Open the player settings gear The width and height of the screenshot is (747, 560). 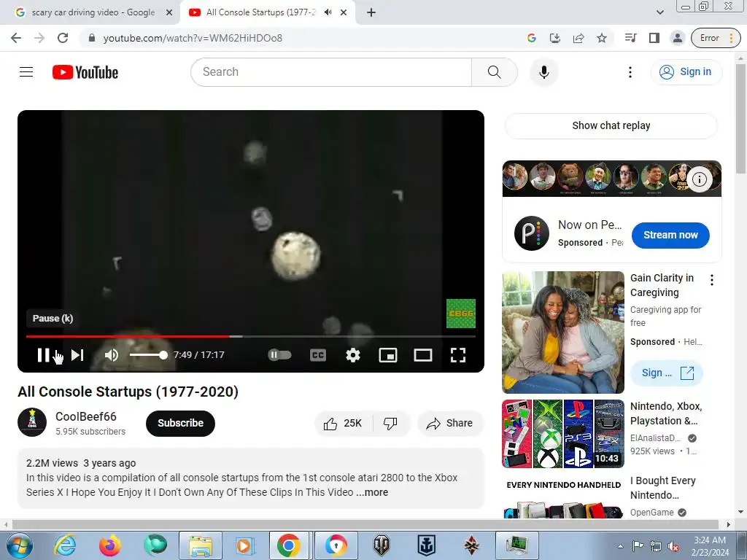353,355
